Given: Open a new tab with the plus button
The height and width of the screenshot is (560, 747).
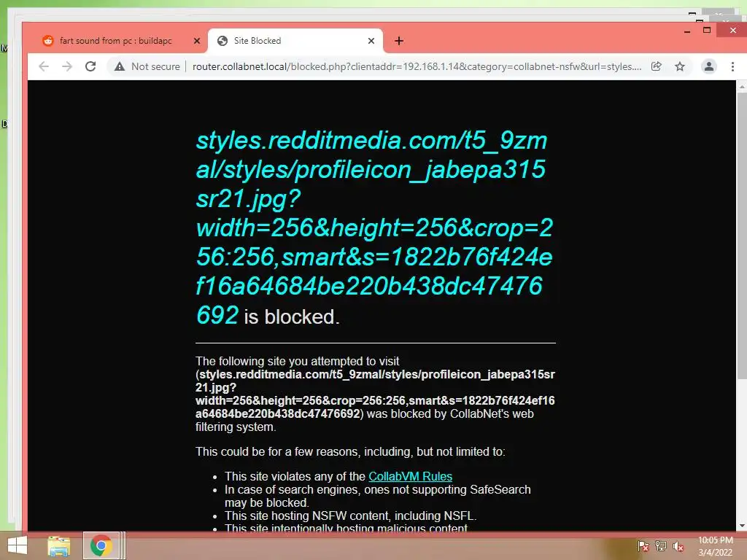Looking at the screenshot, I should pyautogui.click(x=399, y=41).
